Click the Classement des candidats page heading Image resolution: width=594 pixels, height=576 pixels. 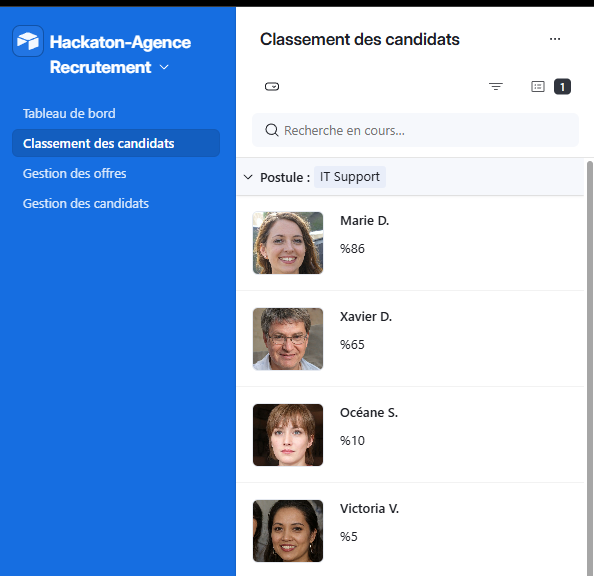coord(360,39)
